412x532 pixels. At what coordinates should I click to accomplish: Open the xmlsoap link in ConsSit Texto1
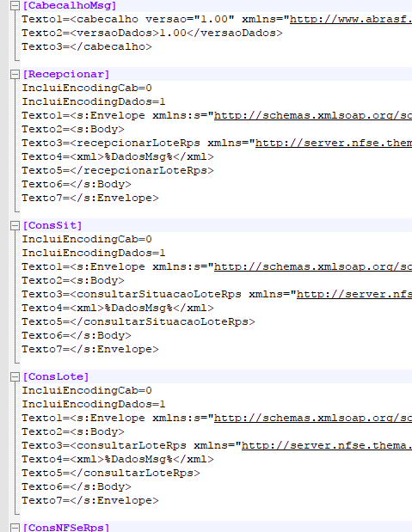(313, 267)
